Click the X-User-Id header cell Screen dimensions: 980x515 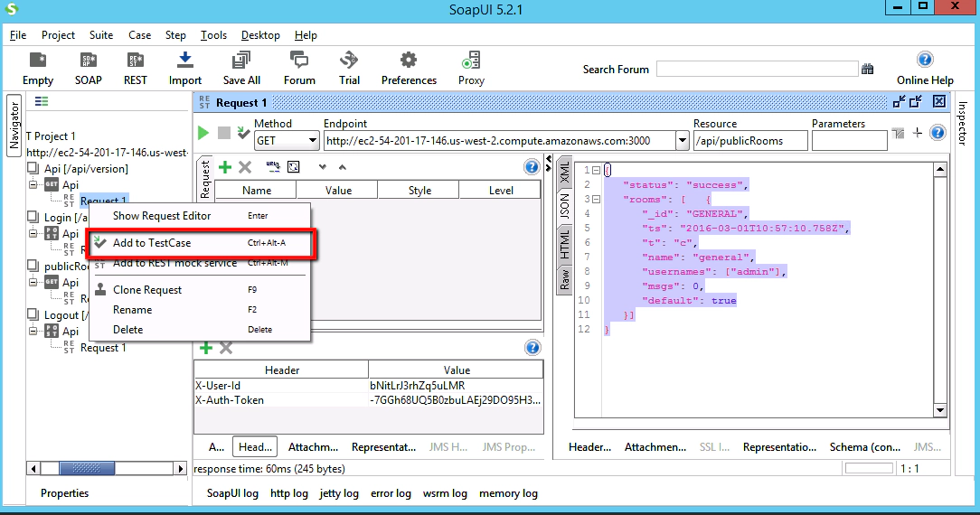(280, 386)
